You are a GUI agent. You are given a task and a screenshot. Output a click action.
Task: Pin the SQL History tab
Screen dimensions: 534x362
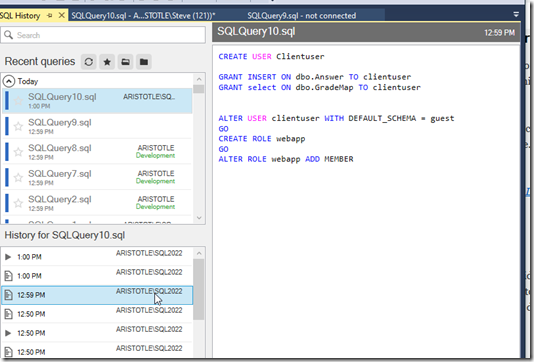pos(50,16)
